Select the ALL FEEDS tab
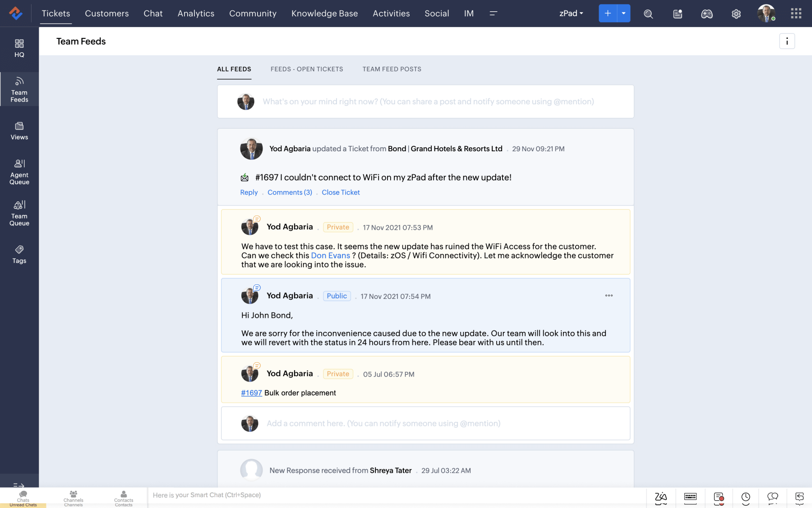Viewport: 812px width, 508px height. coord(234,69)
